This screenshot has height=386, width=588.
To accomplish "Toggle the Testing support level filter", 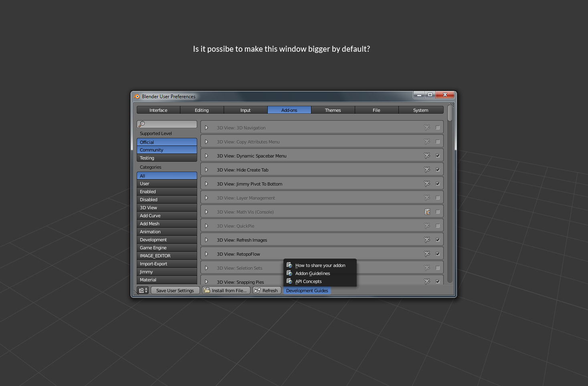I will pos(167,158).
